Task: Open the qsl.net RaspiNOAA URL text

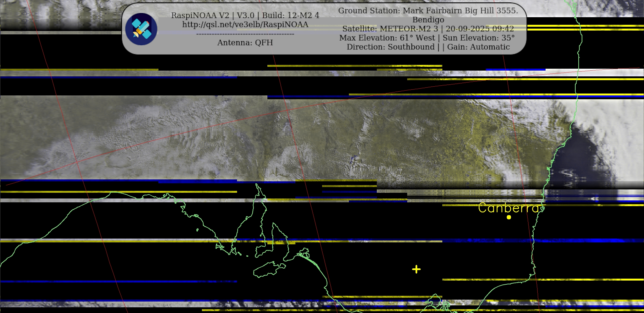Action: 245,25
